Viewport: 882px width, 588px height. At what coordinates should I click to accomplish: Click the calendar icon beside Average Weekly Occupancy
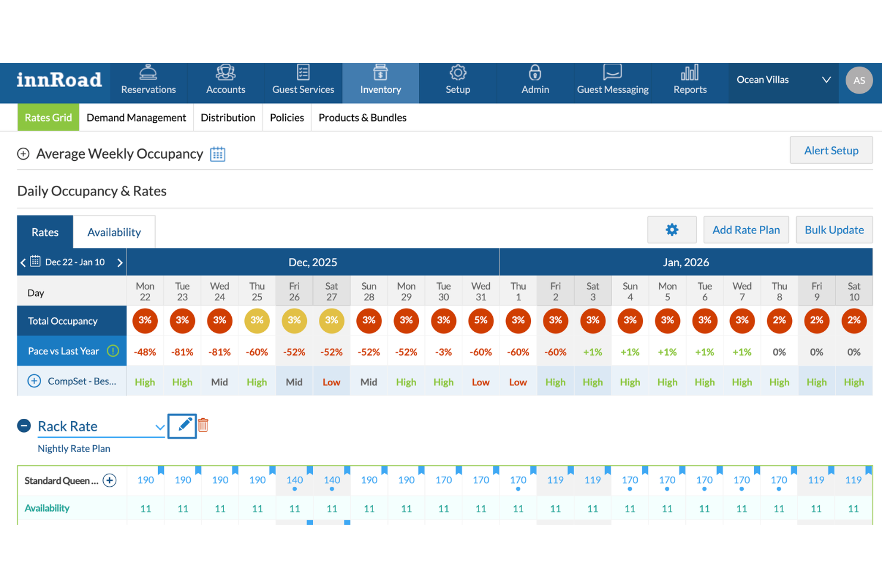tap(218, 154)
